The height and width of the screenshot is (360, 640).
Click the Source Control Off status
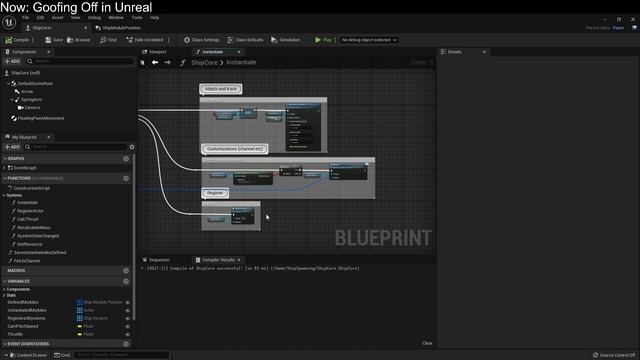click(x=614, y=355)
